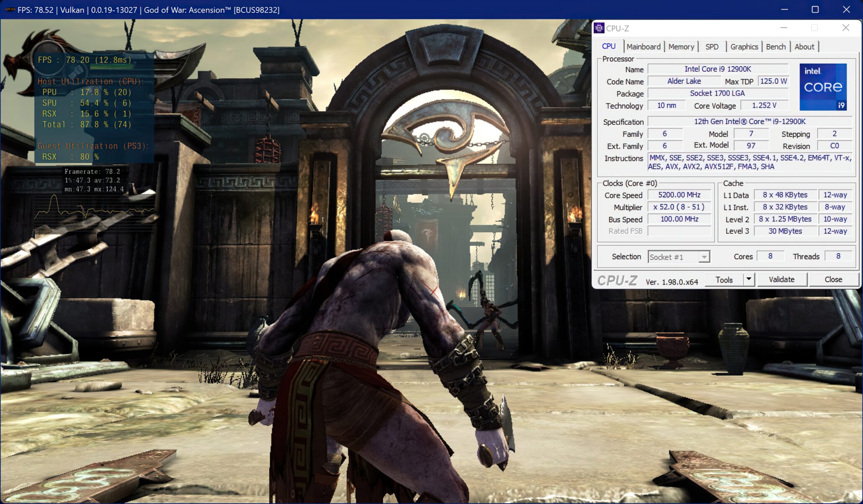The image size is (863, 504).
Task: Open the Tools dropdown arrow
Action: (x=749, y=279)
